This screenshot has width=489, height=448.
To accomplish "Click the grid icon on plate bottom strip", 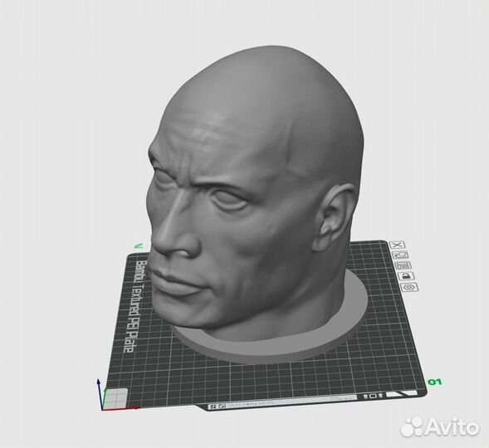I will coord(213,407).
